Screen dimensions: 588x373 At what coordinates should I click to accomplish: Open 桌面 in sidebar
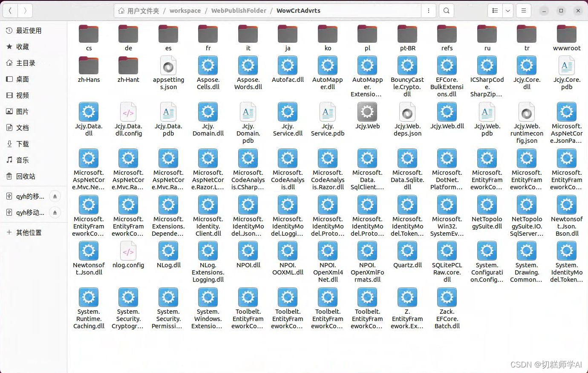pyautogui.click(x=33, y=79)
